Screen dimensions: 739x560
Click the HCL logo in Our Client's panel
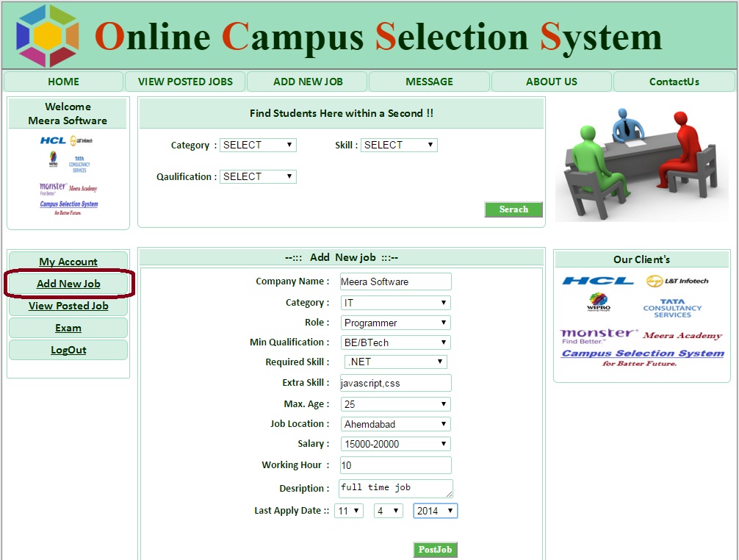tap(597, 281)
